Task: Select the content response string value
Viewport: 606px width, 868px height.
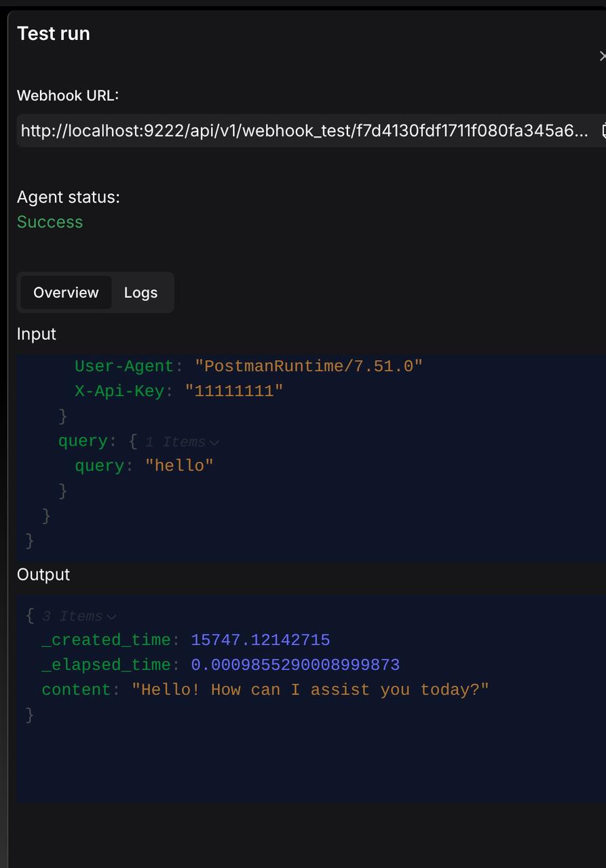Action: pos(310,690)
